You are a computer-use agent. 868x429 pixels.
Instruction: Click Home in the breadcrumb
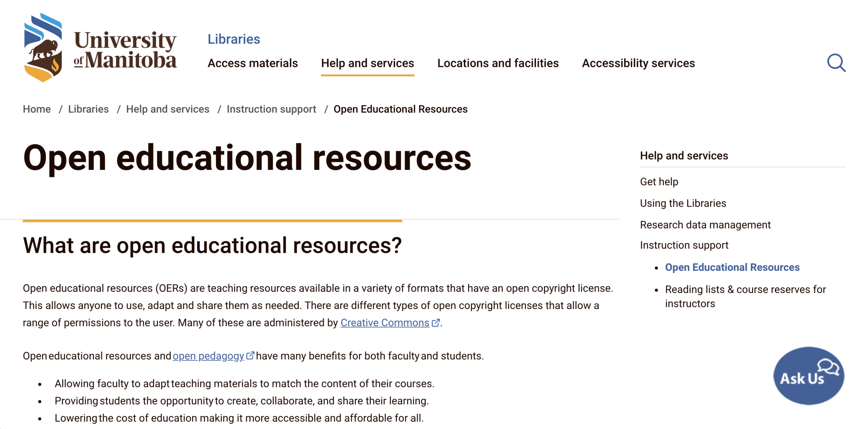coord(37,109)
